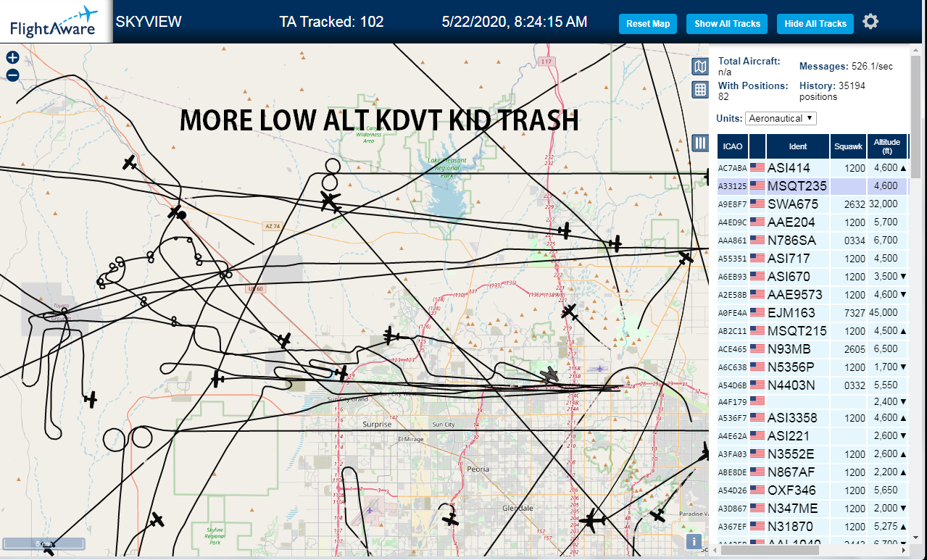
Task: Click Hide All Tracks button
Action: pos(815,24)
